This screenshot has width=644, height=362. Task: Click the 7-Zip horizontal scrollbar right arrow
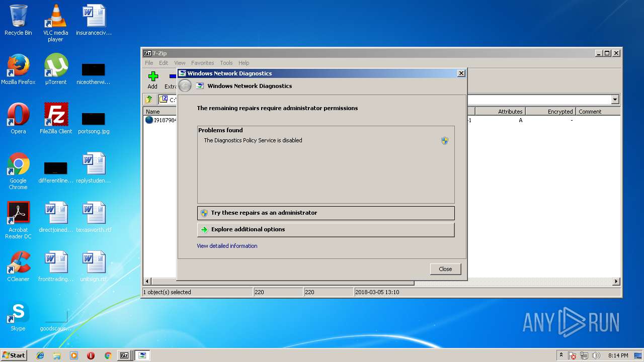pyautogui.click(x=616, y=282)
